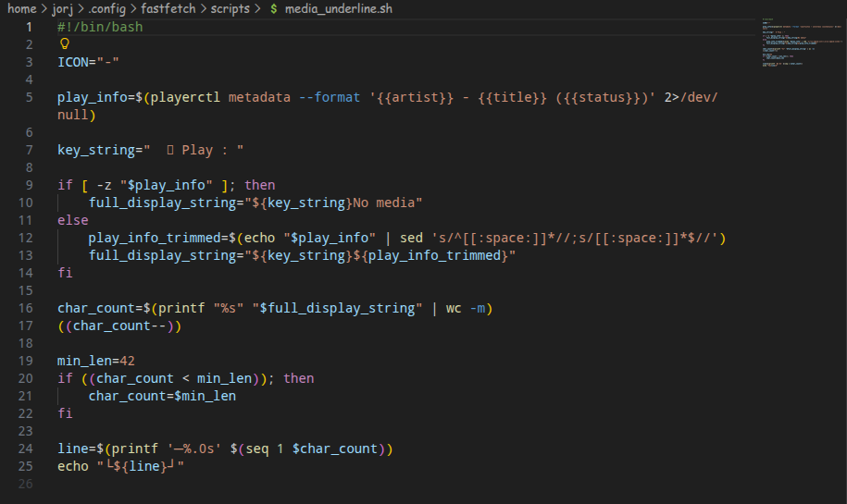The image size is (847, 504).
Task: Click the code minimap preview
Action: 801,43
